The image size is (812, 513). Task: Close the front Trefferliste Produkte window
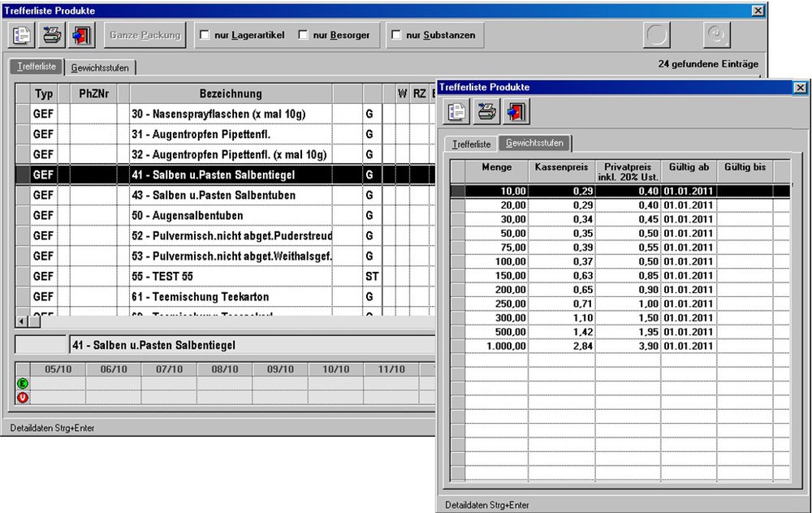[x=800, y=87]
